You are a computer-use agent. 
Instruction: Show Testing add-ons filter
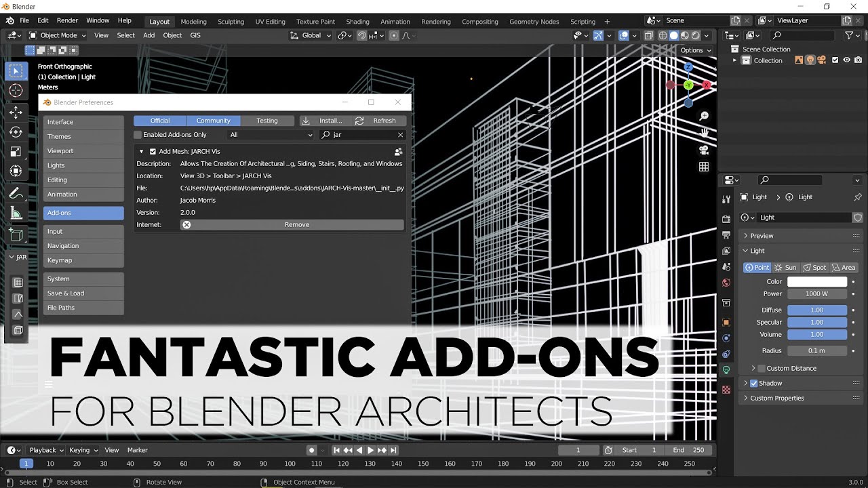coord(267,121)
